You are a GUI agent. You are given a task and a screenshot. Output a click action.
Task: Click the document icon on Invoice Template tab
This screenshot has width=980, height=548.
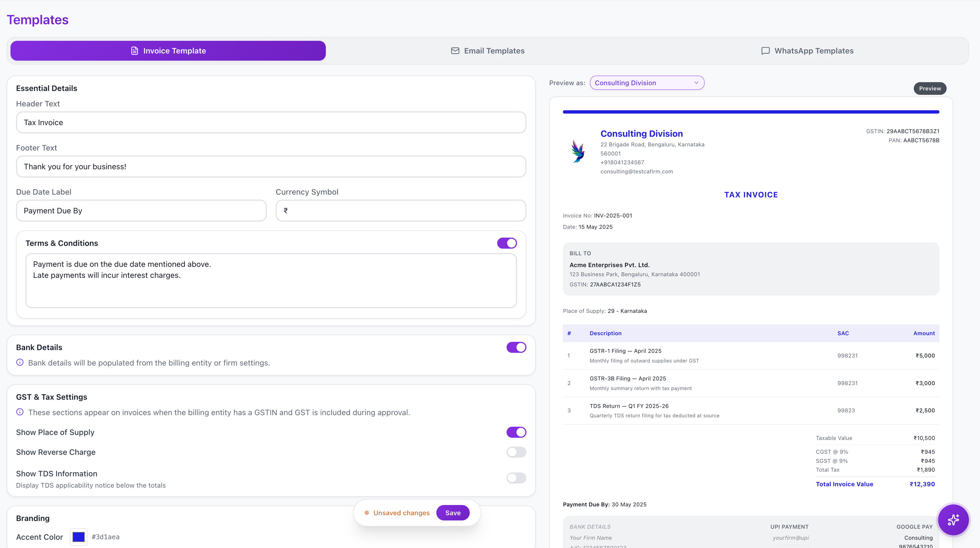point(134,50)
